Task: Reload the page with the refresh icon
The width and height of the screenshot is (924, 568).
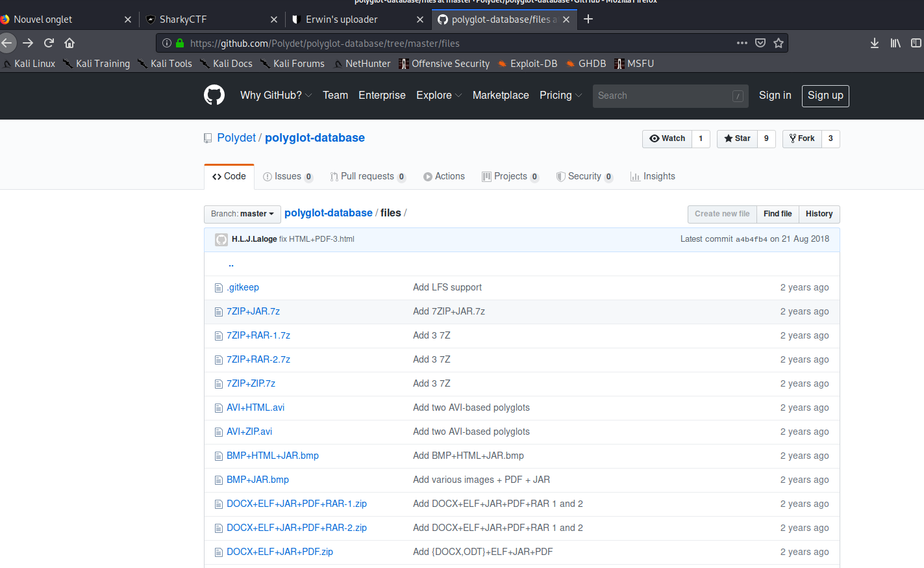Action: (x=49, y=43)
